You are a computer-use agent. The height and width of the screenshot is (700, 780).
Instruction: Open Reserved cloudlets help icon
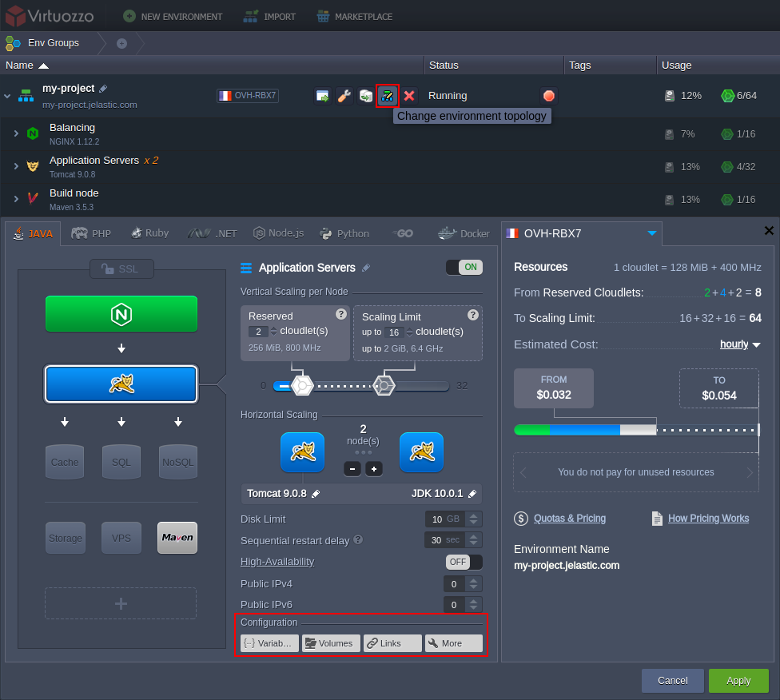tap(340, 314)
